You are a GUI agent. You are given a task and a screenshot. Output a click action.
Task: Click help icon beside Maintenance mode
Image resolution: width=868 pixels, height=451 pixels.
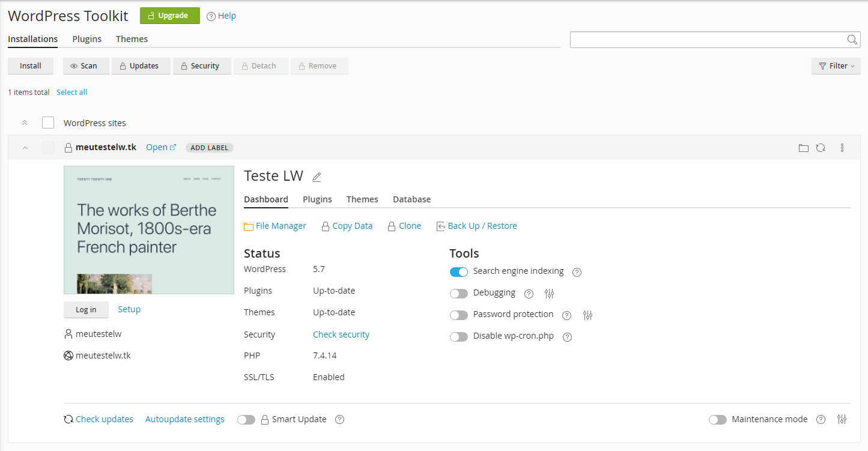(x=821, y=420)
